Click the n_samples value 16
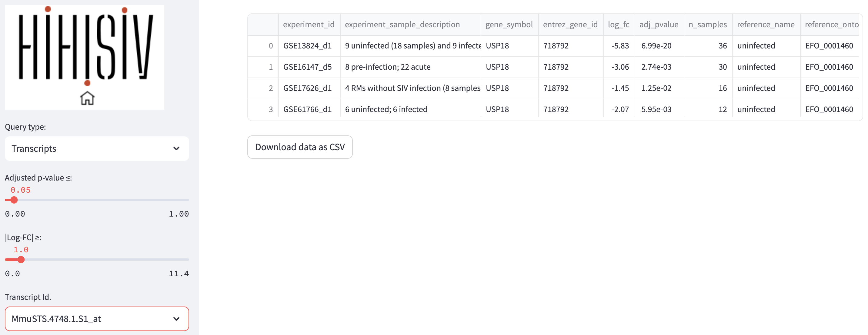 click(708, 88)
